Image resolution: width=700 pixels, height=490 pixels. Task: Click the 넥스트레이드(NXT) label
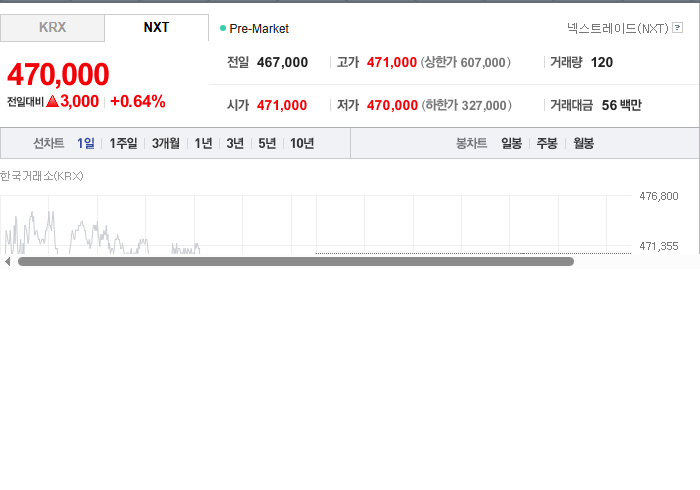pyautogui.click(x=618, y=28)
